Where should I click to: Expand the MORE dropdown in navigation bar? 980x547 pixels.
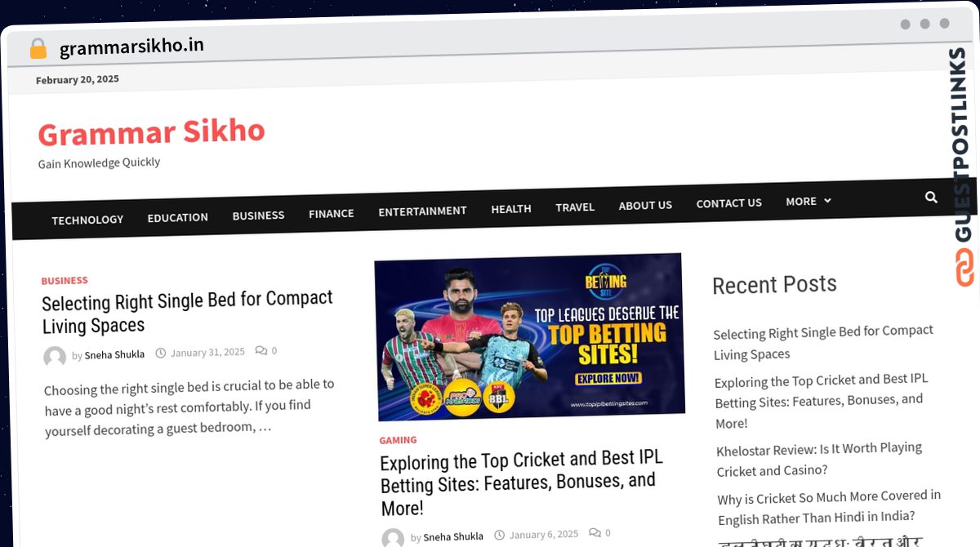coord(808,201)
